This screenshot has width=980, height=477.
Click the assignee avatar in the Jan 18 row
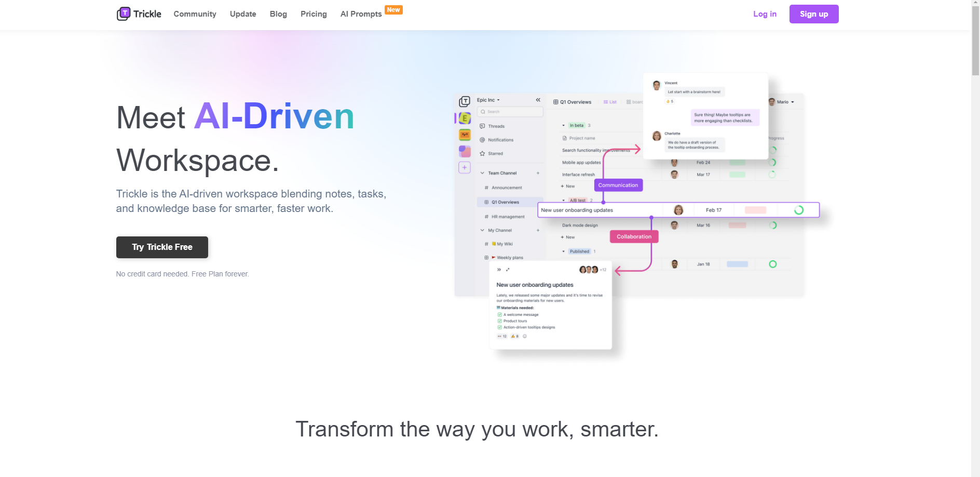point(675,264)
